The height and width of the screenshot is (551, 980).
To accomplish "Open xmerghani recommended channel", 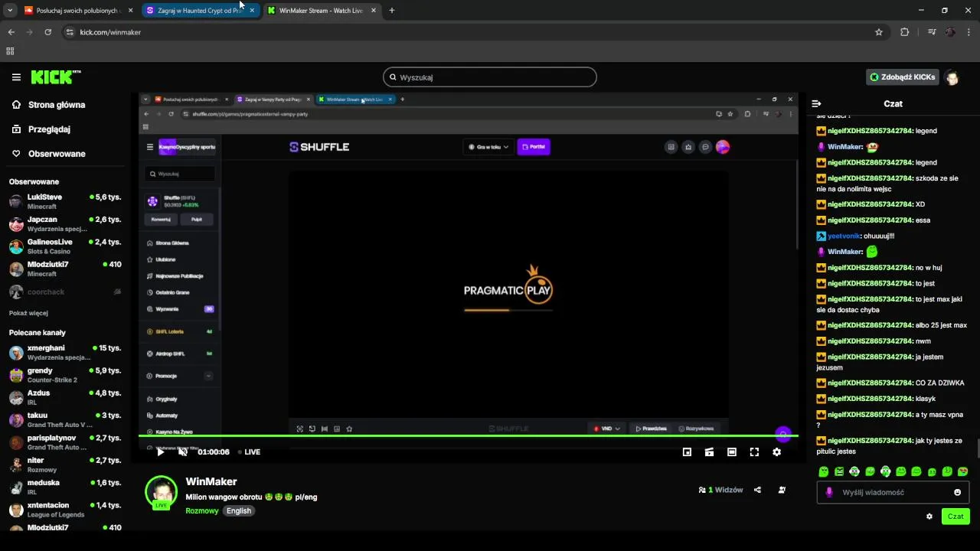I will [x=65, y=352].
